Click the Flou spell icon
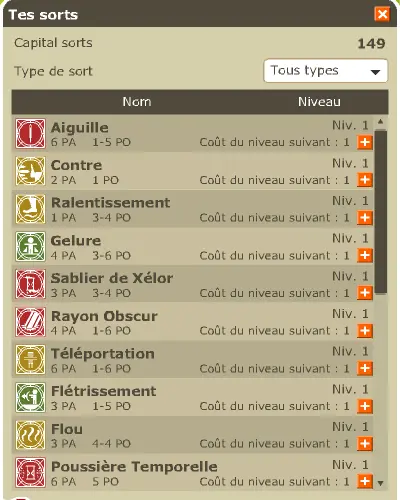Screen dimensions: 400x500 [30, 435]
